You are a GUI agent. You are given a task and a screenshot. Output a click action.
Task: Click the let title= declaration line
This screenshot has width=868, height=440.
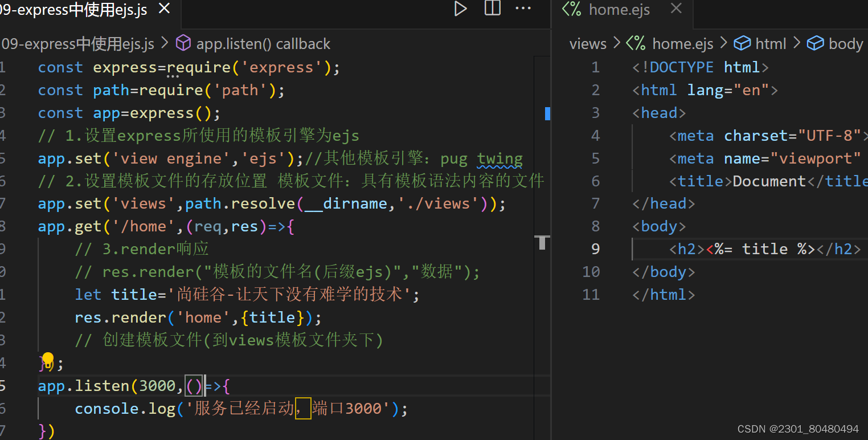(247, 295)
